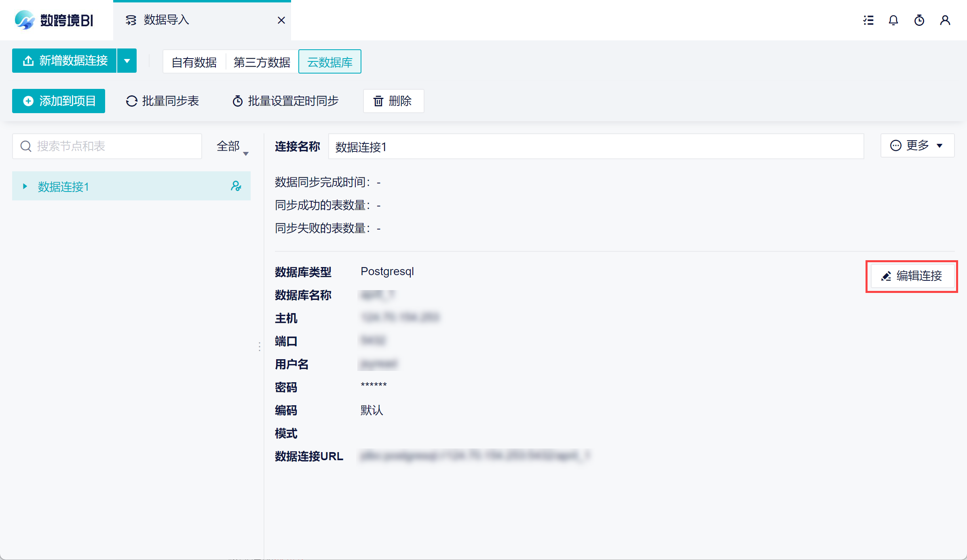This screenshot has height=560, width=967.
Task: Click the 搜索节点和表 search field
Action: click(x=113, y=146)
